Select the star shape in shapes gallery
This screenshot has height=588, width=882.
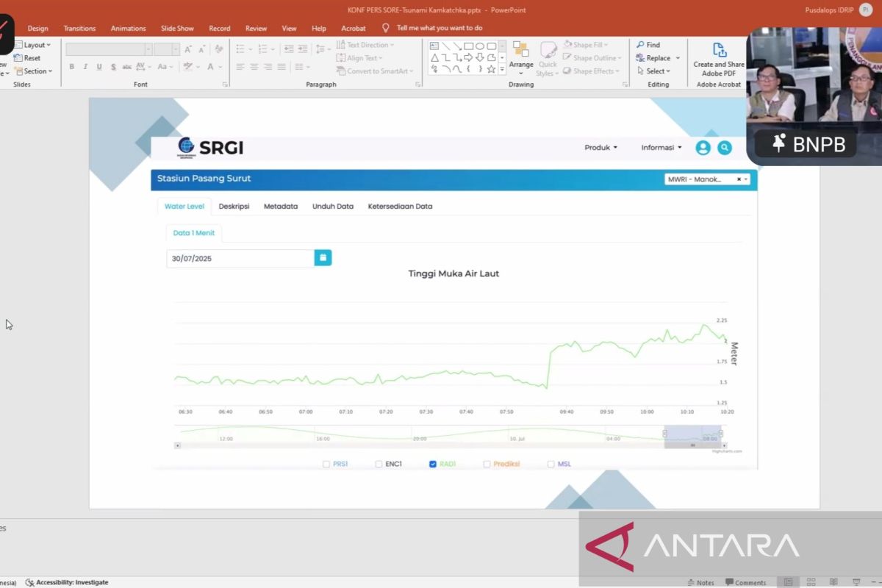point(491,69)
